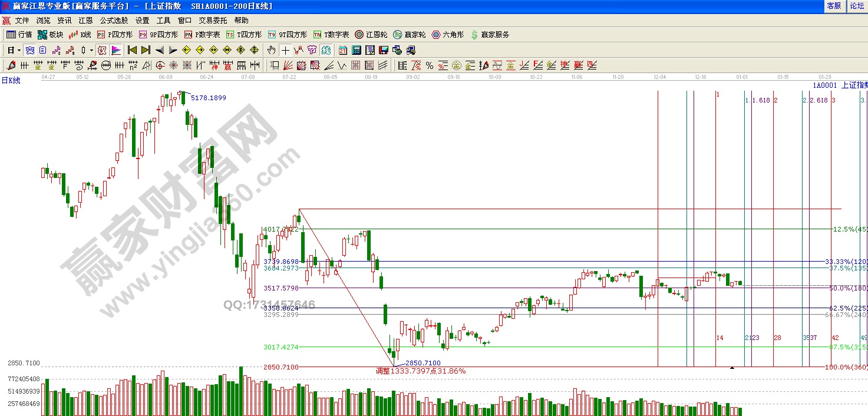Viewport: 868px width, 416px height.
Task: Click the 论坛 button
Action: pos(856,6)
